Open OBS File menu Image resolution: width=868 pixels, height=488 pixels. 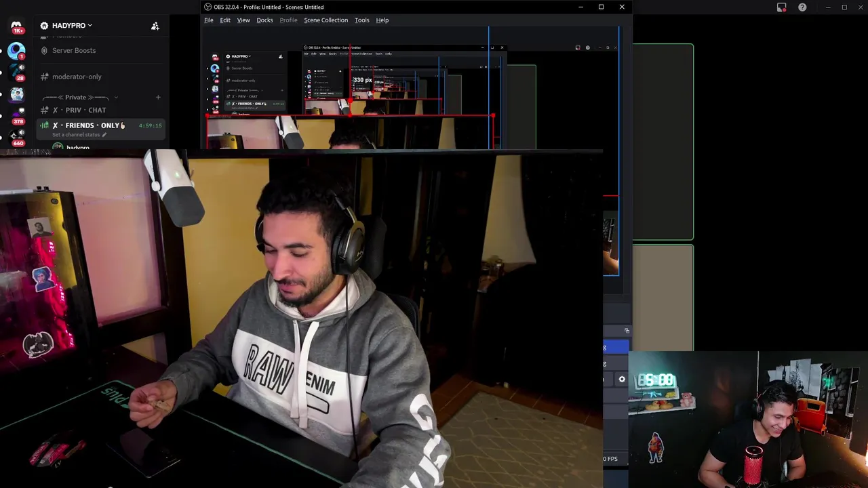click(x=209, y=20)
